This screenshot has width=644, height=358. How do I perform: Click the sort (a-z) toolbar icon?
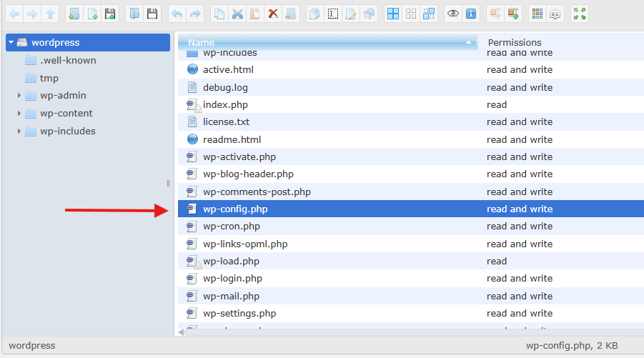[555, 14]
